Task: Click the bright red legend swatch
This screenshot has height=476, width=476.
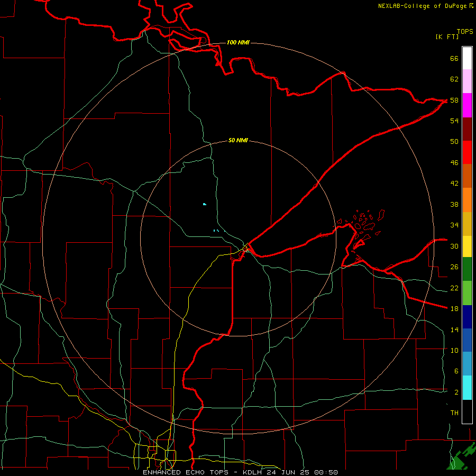Action: (467, 152)
